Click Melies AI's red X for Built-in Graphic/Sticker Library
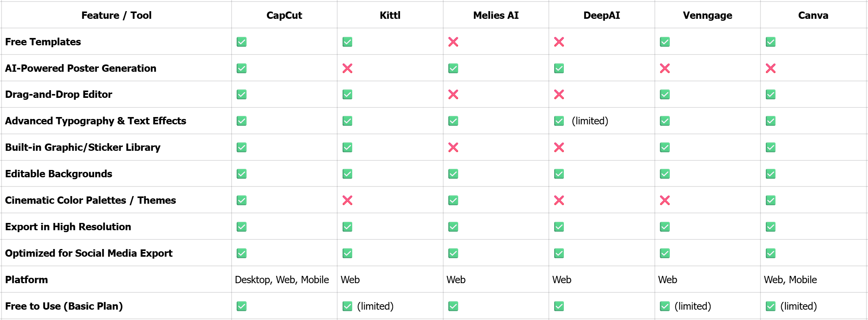The width and height of the screenshot is (868, 320). [453, 147]
